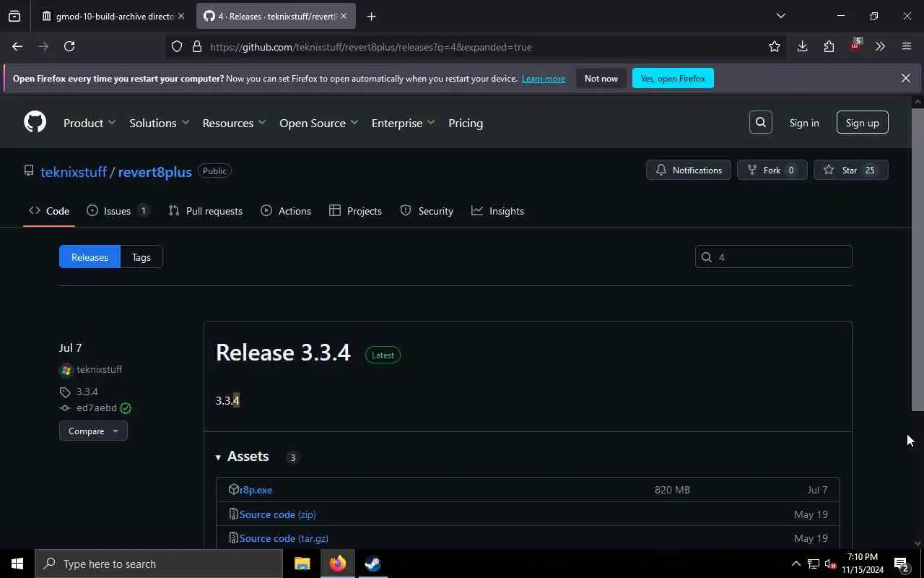Expand the Enterprise menu
This screenshot has height=578, width=924.
pyautogui.click(x=403, y=123)
